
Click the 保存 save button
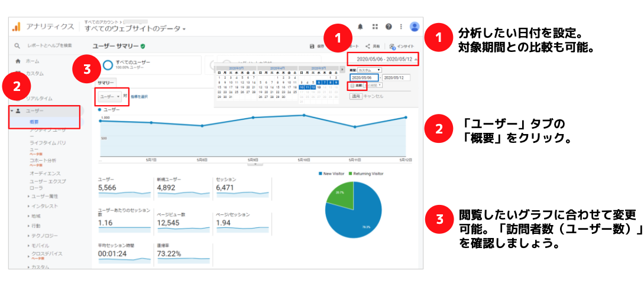coord(317,46)
